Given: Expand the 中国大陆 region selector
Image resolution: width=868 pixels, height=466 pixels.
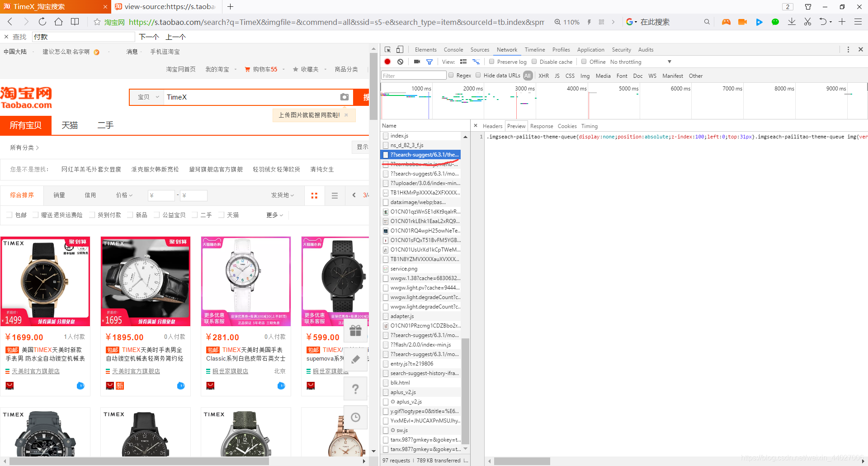Looking at the screenshot, I should [19, 52].
